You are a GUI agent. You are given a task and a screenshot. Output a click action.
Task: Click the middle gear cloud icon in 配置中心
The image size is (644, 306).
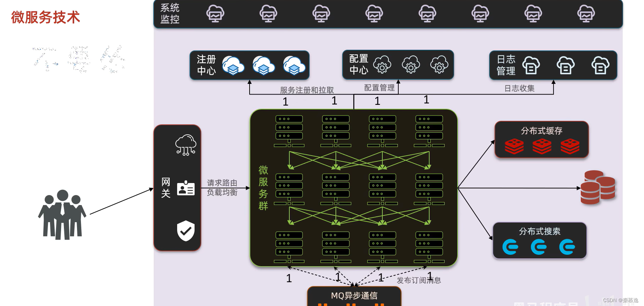point(411,65)
